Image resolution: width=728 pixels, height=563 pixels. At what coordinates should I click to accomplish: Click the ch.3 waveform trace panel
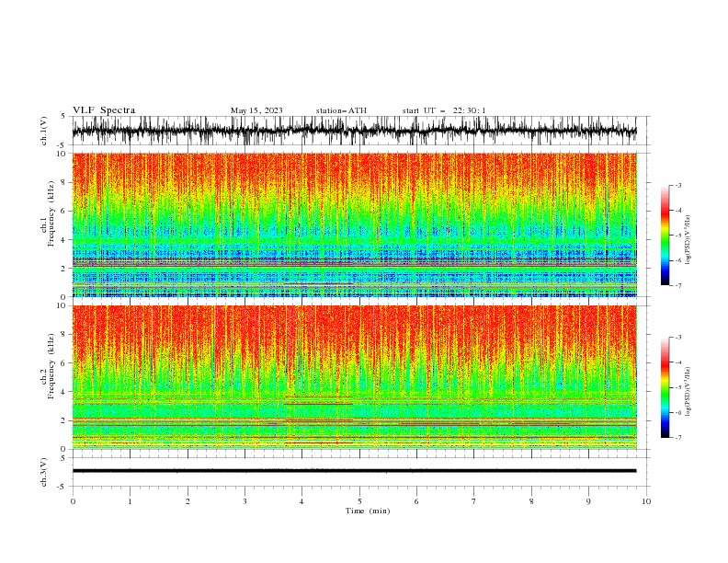(360, 472)
